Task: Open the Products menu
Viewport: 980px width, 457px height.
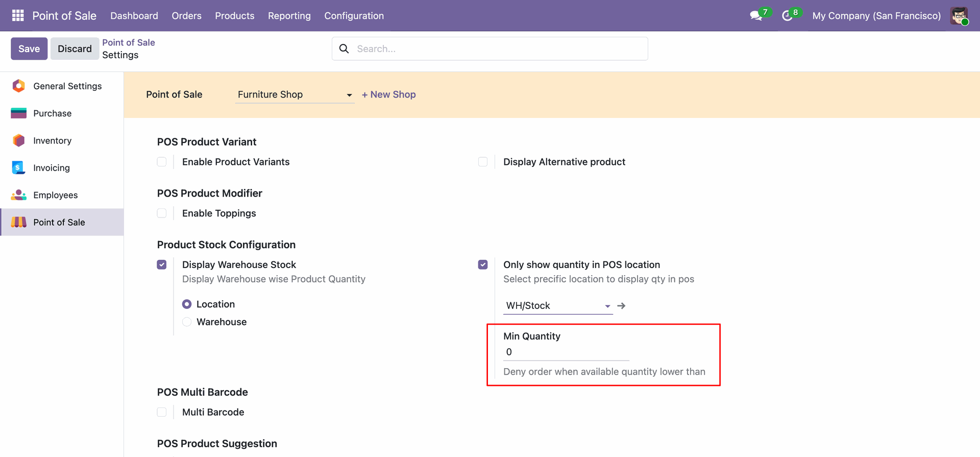Action: [x=235, y=16]
